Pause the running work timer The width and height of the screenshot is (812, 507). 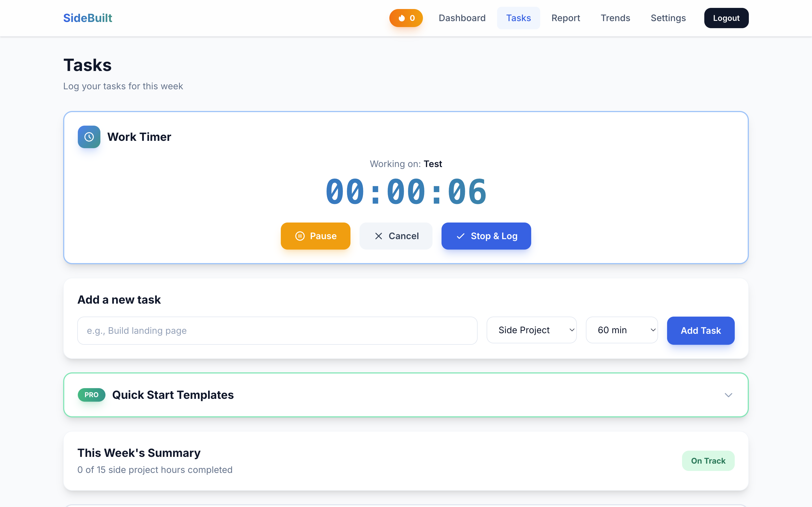click(x=315, y=236)
